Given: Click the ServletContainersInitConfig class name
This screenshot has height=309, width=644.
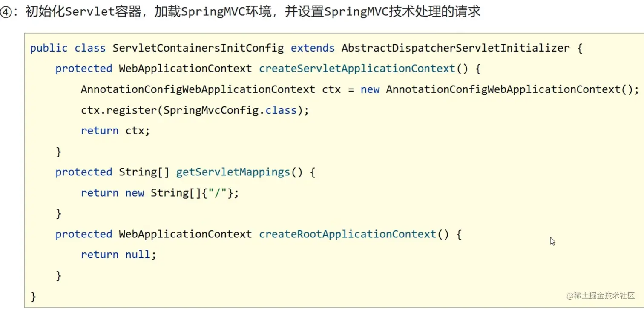Looking at the screenshot, I should tap(198, 48).
